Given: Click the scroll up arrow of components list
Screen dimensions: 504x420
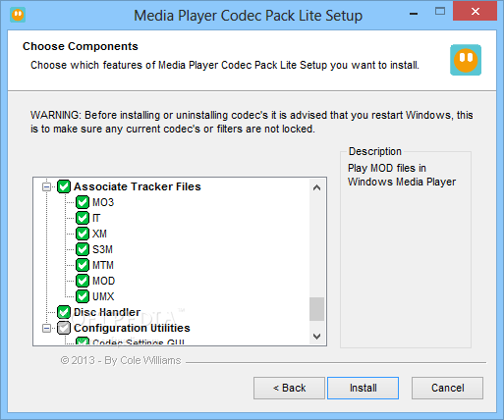Looking at the screenshot, I should pos(316,187).
